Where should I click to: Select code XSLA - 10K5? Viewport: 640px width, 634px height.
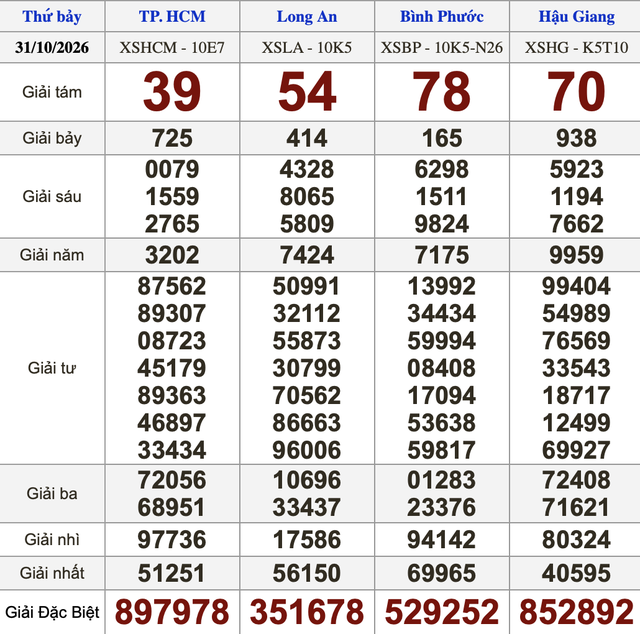[307, 48]
